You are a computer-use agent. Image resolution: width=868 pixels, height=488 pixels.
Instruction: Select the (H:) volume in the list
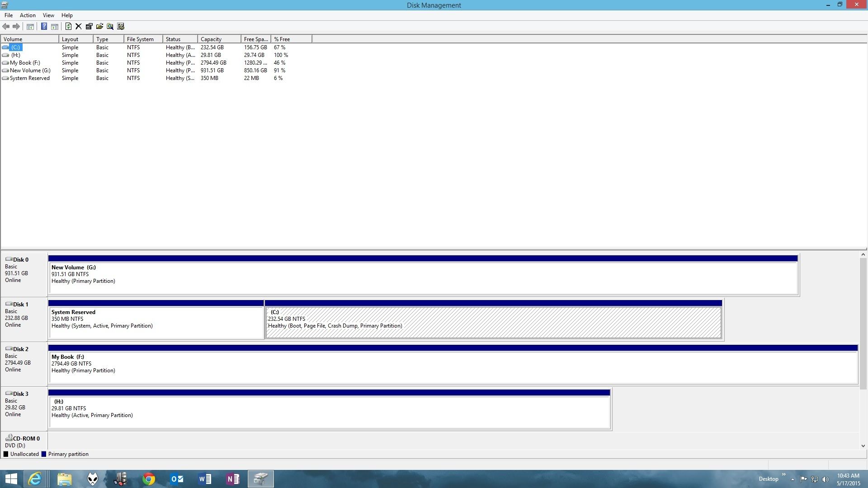tap(15, 55)
